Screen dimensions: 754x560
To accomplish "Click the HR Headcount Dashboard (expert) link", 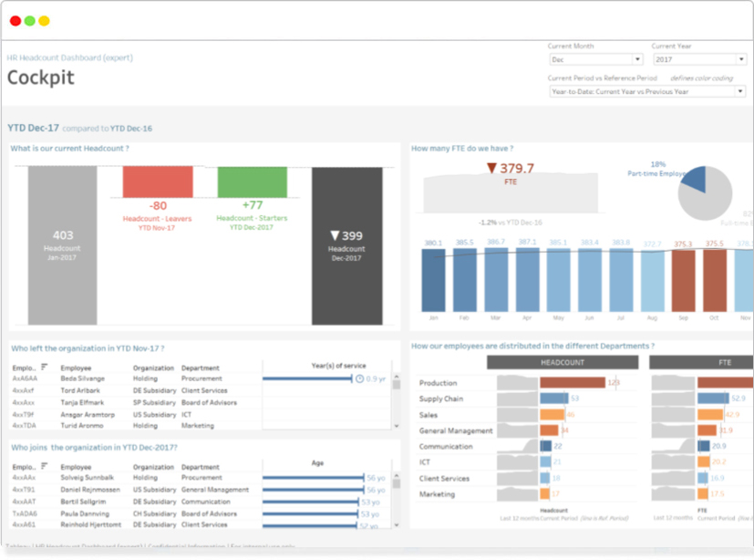I will [69, 57].
